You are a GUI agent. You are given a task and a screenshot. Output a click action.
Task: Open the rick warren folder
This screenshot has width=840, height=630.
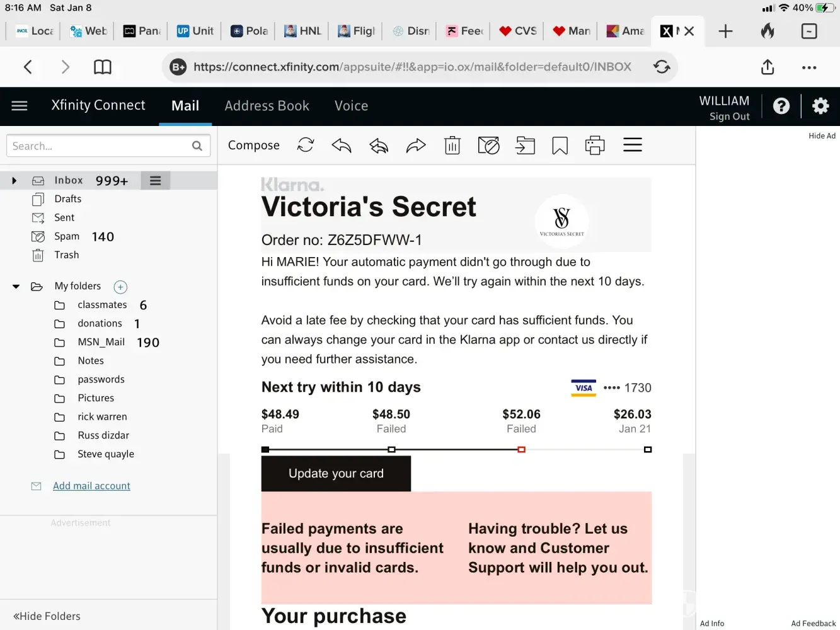[102, 417]
